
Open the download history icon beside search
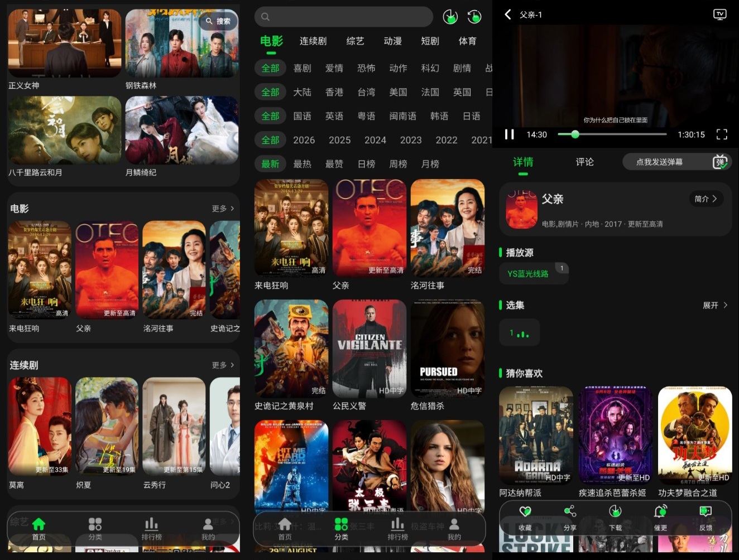(x=450, y=17)
